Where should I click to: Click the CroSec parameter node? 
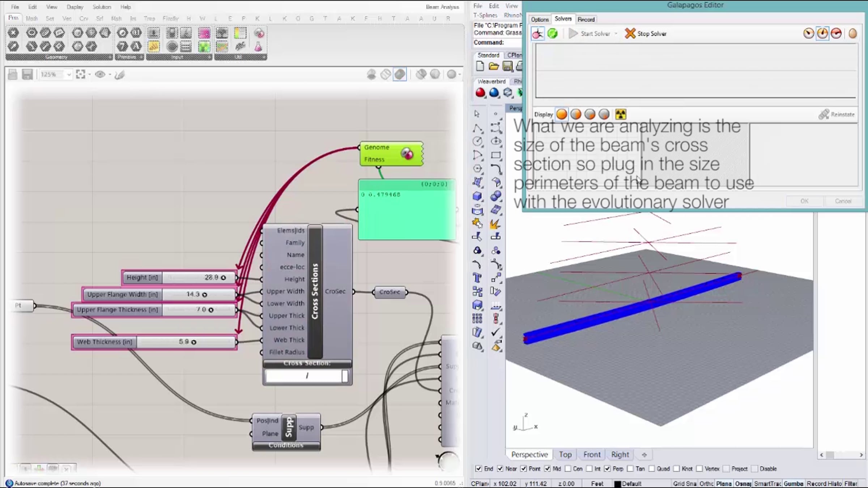[390, 292]
